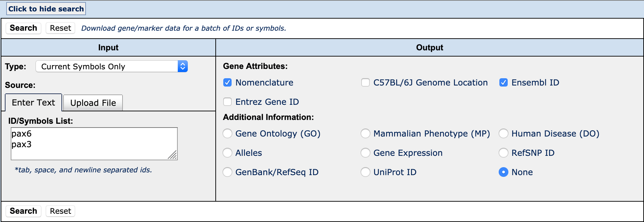Pick the UniProt ID radio button

coord(365,172)
